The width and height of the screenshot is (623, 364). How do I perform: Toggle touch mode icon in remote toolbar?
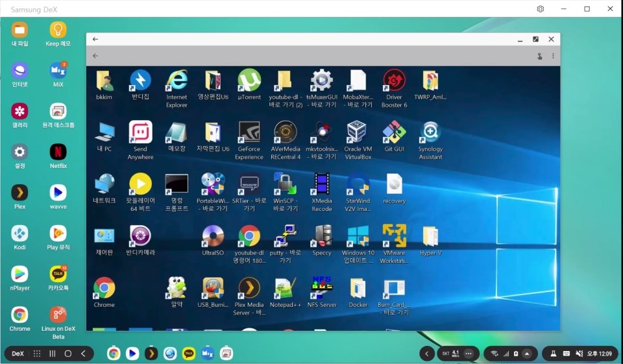pyautogui.click(x=539, y=56)
